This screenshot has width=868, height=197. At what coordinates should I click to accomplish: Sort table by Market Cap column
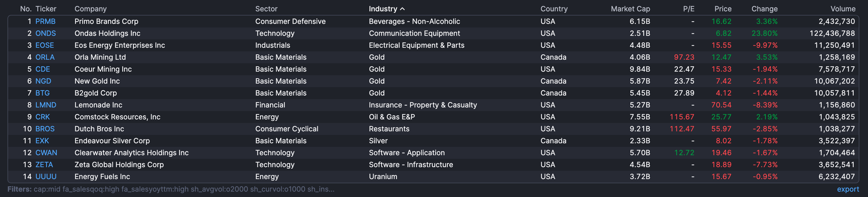point(630,9)
